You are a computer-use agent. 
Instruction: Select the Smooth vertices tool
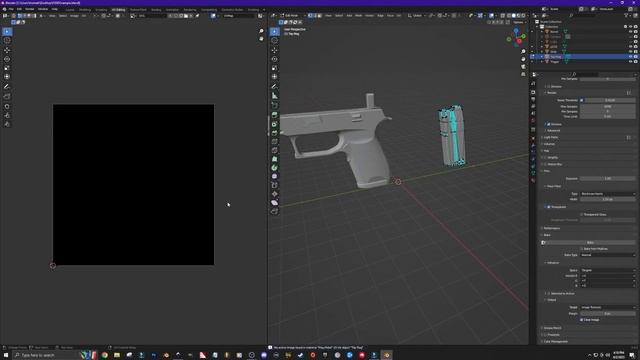click(x=275, y=176)
